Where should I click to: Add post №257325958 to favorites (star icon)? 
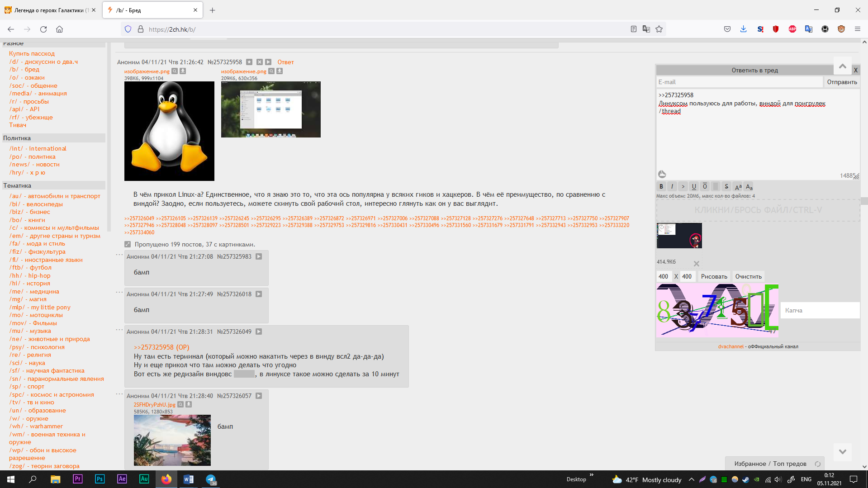point(249,62)
